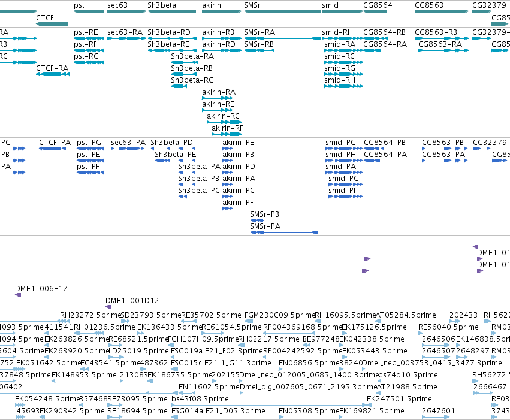Select protein Sh3beta-PE
Viewport: 510px width, 420px height.
[176, 155]
